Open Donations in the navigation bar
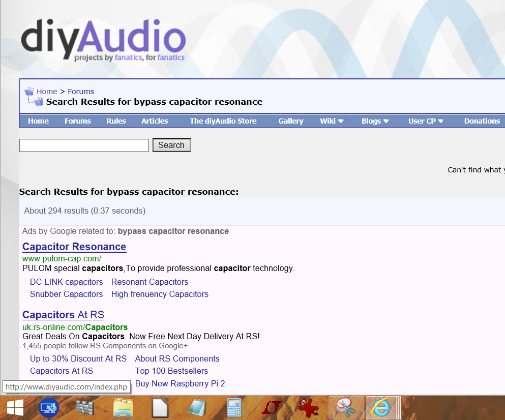Screen dimensions: 505x420 (x=482, y=121)
